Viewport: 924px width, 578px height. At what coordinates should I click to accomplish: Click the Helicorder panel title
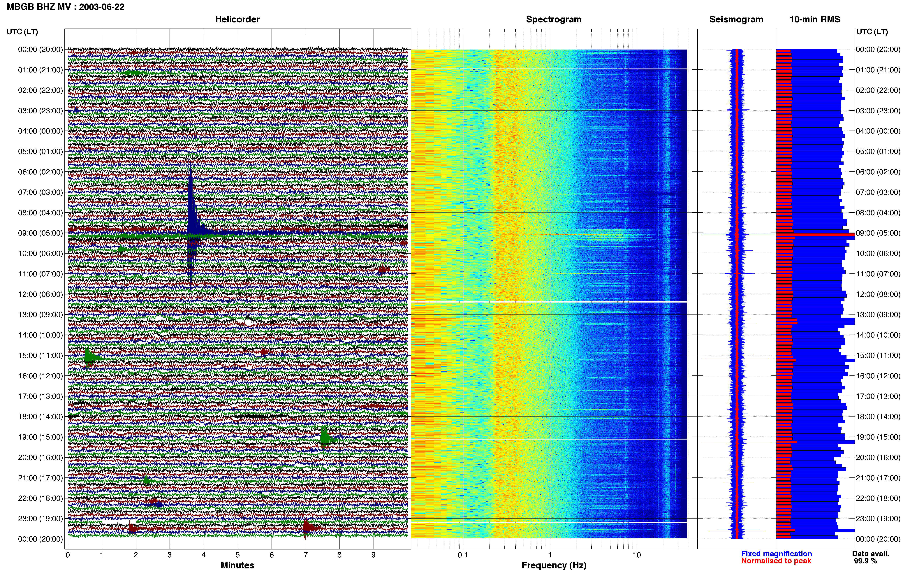237,20
